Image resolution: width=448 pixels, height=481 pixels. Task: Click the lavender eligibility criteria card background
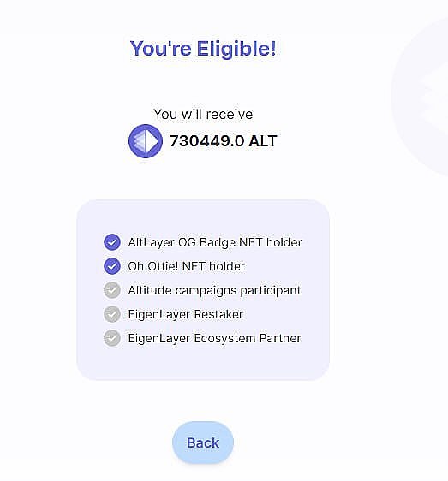203,290
